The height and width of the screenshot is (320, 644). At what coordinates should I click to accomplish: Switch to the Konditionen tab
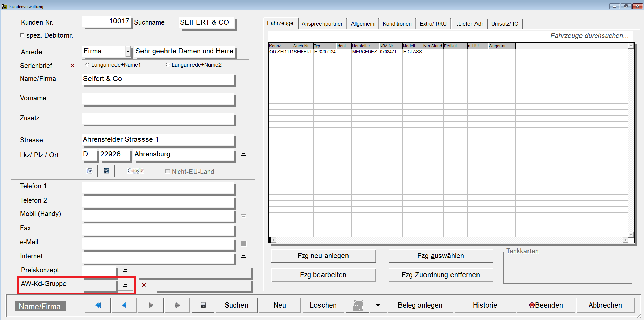coord(397,24)
